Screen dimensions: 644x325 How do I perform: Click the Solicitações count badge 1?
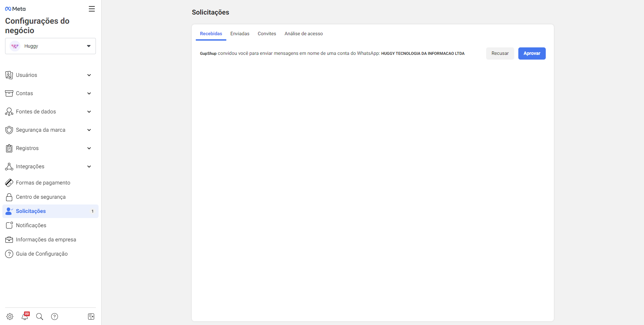(x=92, y=211)
